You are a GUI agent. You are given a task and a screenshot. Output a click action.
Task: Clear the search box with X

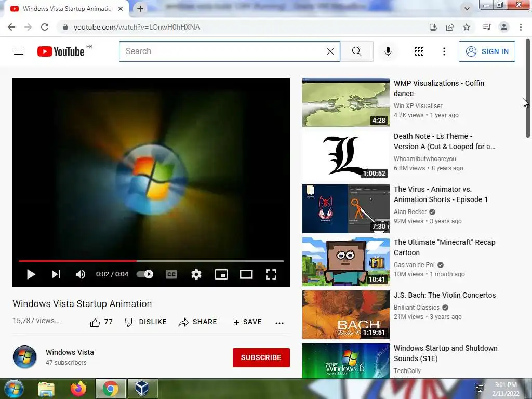tap(330, 51)
